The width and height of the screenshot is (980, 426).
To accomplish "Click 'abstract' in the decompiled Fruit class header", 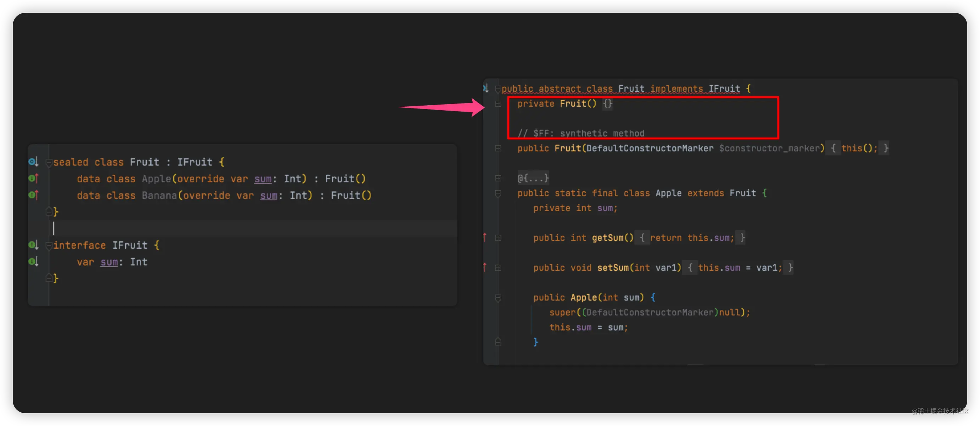I will click(x=559, y=88).
